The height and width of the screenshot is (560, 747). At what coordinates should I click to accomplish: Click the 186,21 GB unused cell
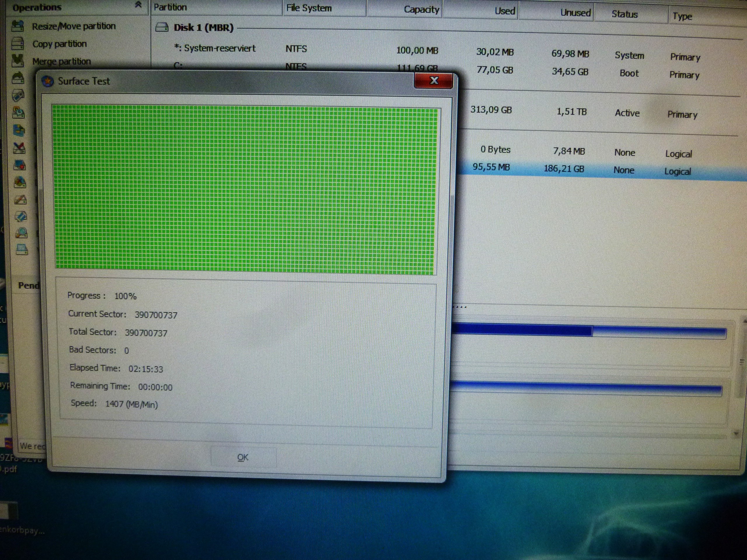564,169
